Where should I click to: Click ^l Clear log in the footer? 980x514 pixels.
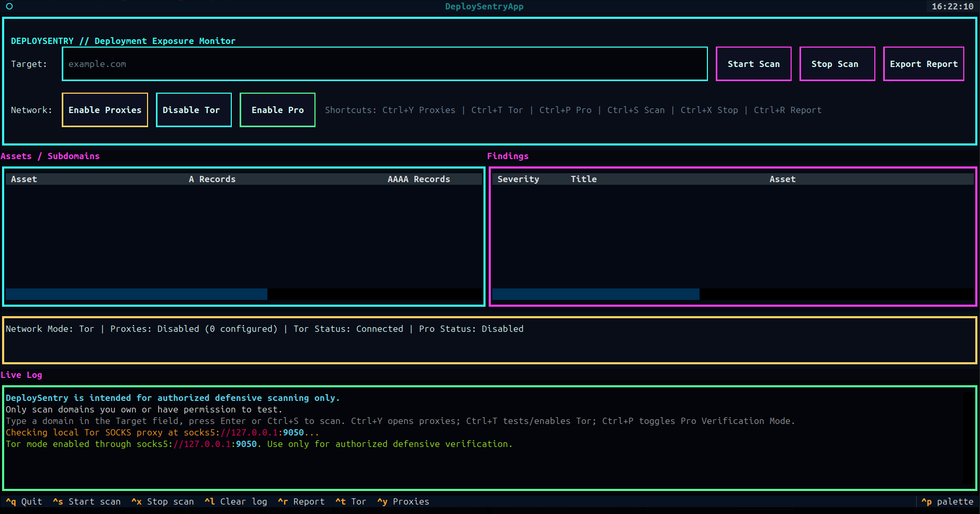(236, 501)
